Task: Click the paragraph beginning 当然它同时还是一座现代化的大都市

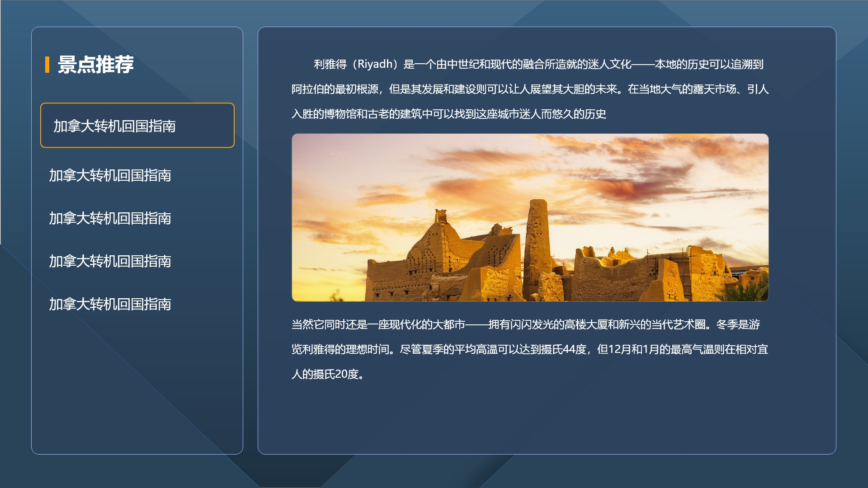Action: point(530,349)
